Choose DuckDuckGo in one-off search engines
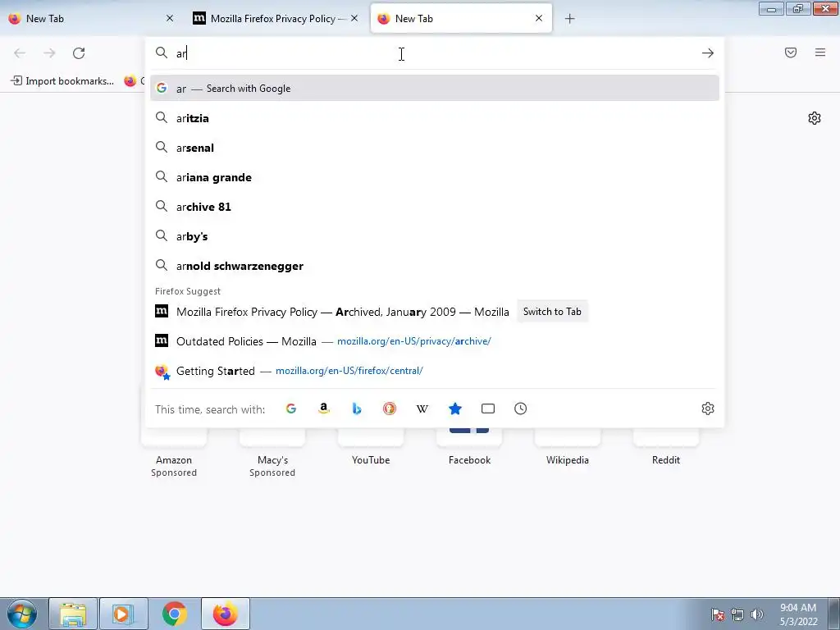Screen dimensions: 840x630 [x=390, y=409]
